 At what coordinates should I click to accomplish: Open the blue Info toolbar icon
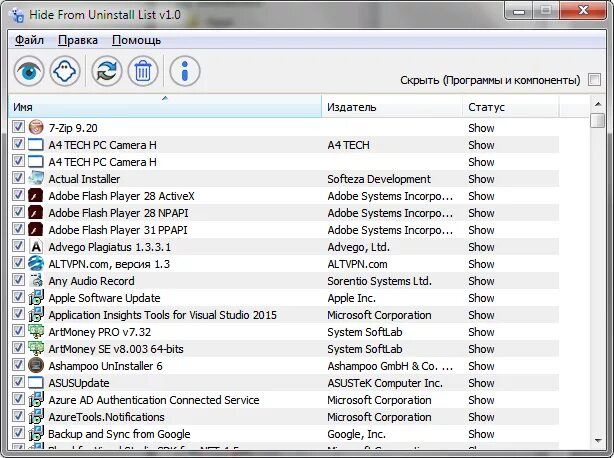tap(185, 71)
